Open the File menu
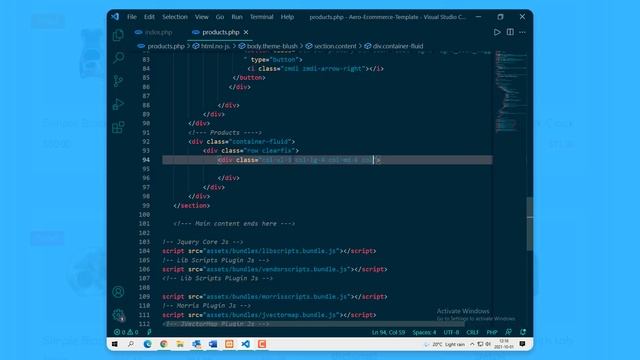The image size is (640, 360). click(131, 17)
